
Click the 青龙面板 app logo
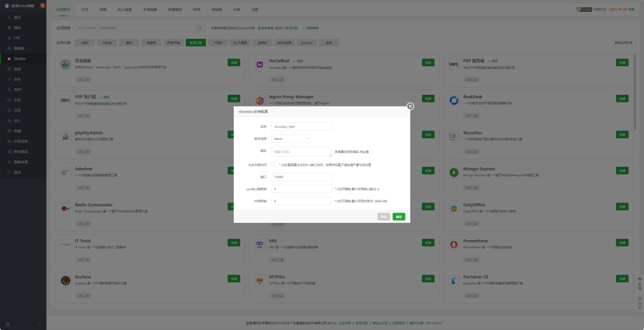pos(66,64)
